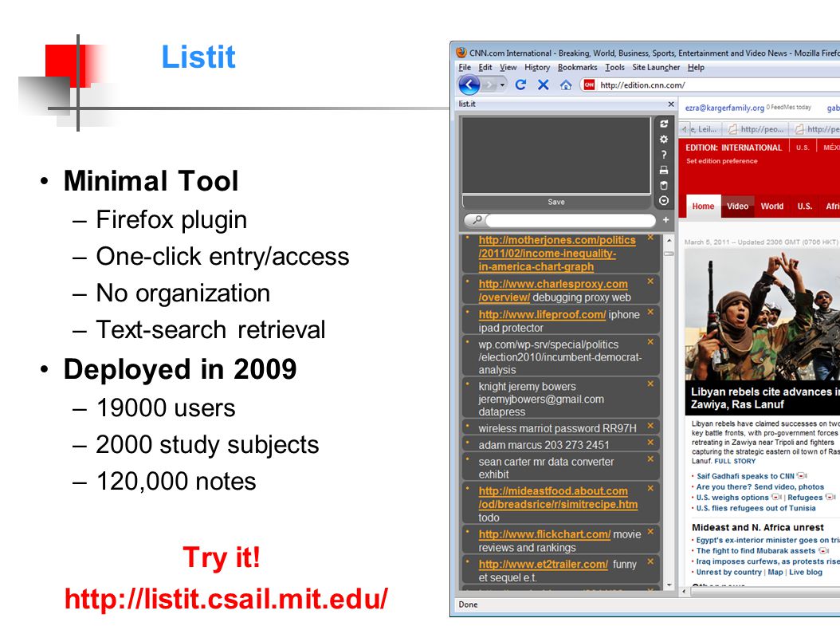Screen dimensions: 840x630
Task: Select the CNN Home tab
Action: click(703, 207)
